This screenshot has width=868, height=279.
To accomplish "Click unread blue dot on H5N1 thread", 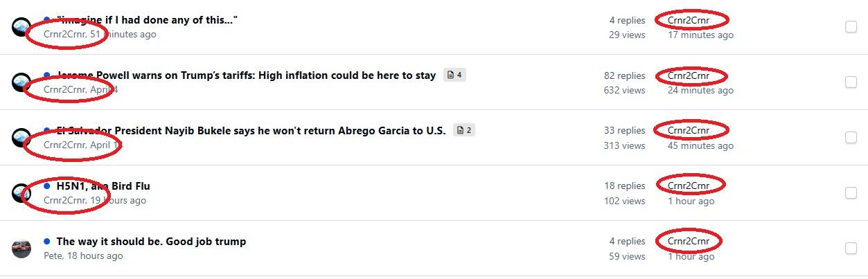I will (47, 186).
